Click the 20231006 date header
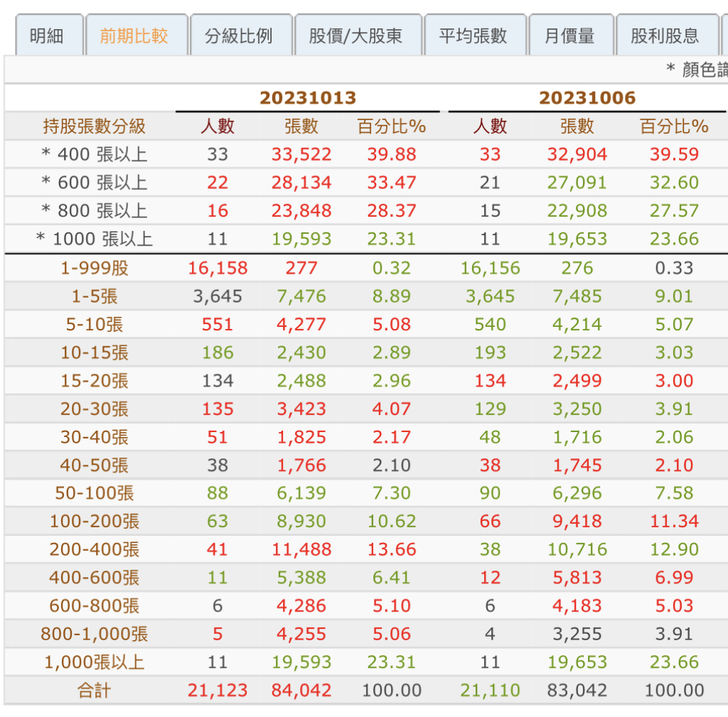728x717 pixels. pyautogui.click(x=587, y=97)
